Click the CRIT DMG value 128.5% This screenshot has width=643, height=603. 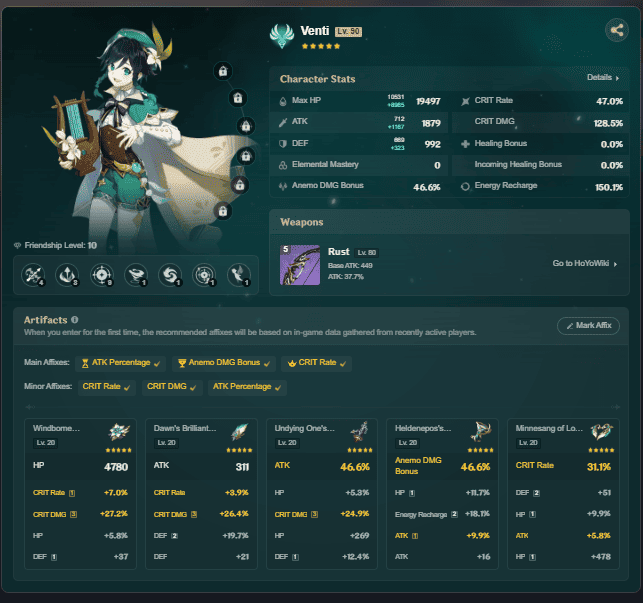point(608,123)
